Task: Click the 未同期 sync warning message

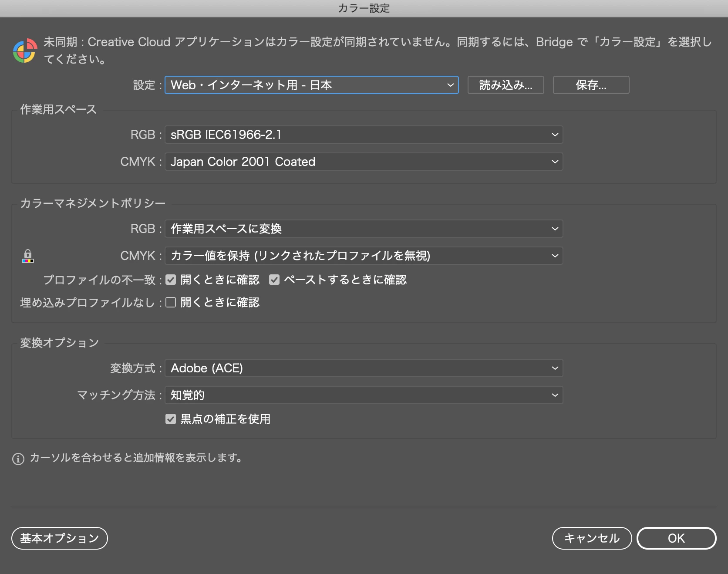Action: (377, 51)
